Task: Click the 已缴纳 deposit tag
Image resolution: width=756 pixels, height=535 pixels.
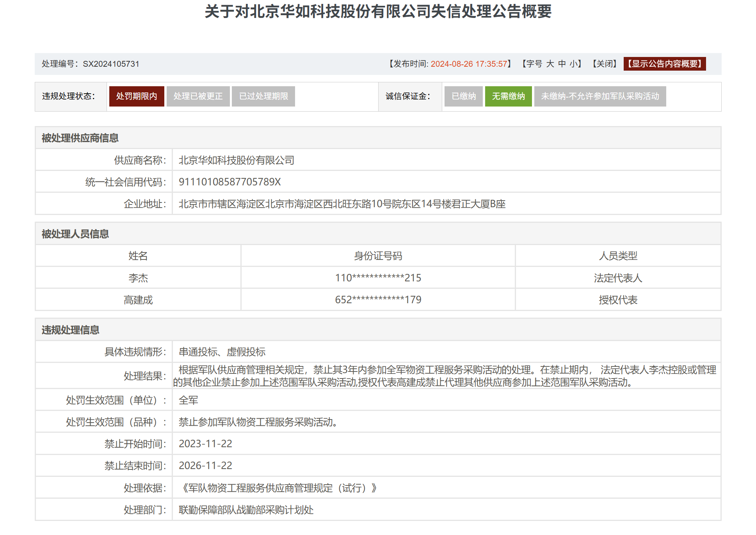Action: tap(464, 96)
